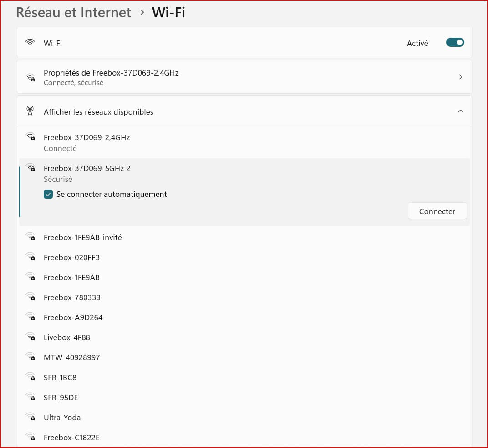488x448 pixels.
Task: Uncheck Se connecter automatiquement
Action: [48, 195]
